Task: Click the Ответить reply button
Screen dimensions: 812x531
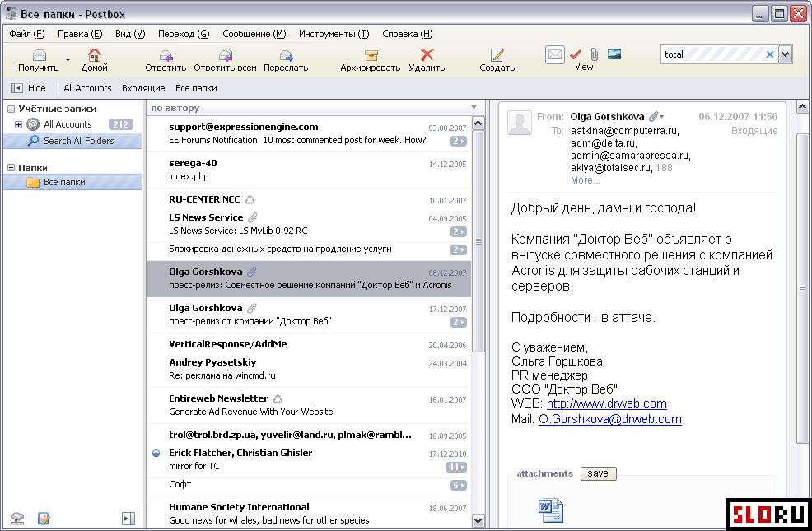Action: coord(166,60)
